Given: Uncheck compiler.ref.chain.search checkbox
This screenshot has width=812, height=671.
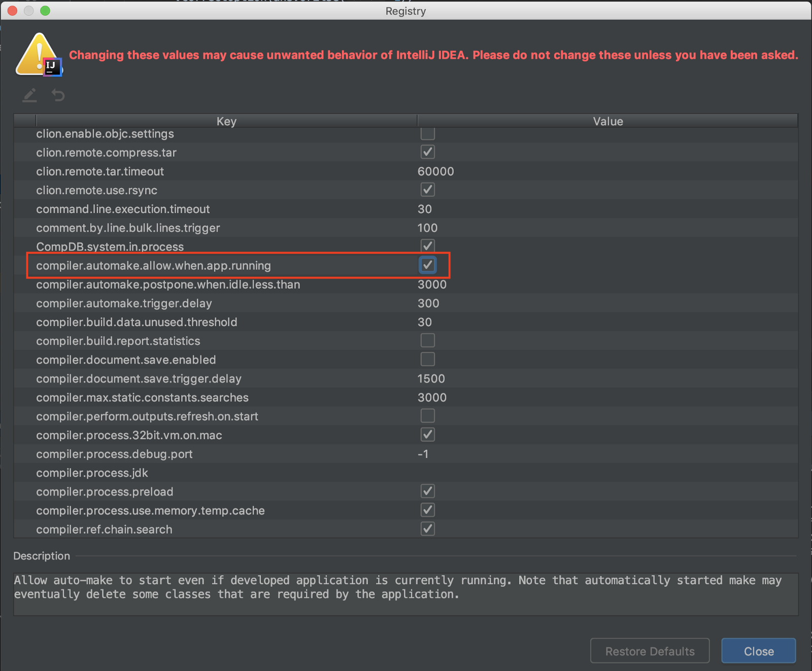Looking at the screenshot, I should (427, 528).
